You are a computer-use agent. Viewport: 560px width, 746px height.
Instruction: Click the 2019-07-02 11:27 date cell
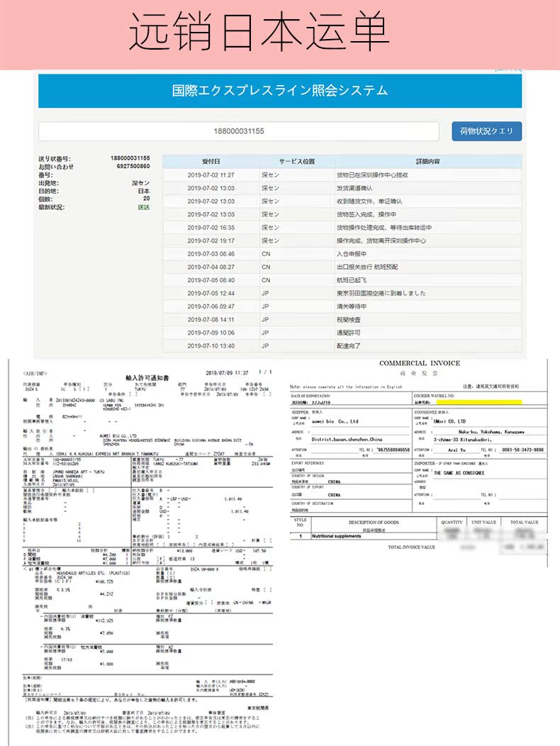click(x=211, y=175)
